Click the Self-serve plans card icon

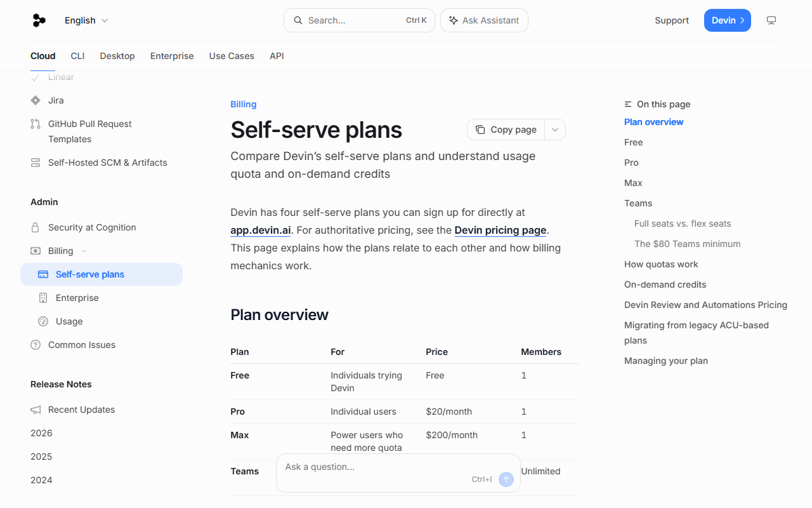pyautogui.click(x=43, y=274)
